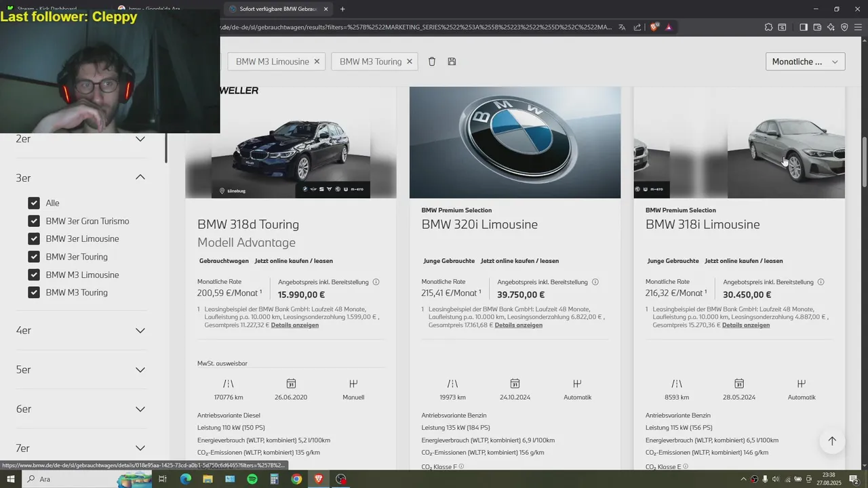This screenshot has height=488, width=868.
Task: Open the Monatliche sorting dropdown
Action: pos(805,62)
